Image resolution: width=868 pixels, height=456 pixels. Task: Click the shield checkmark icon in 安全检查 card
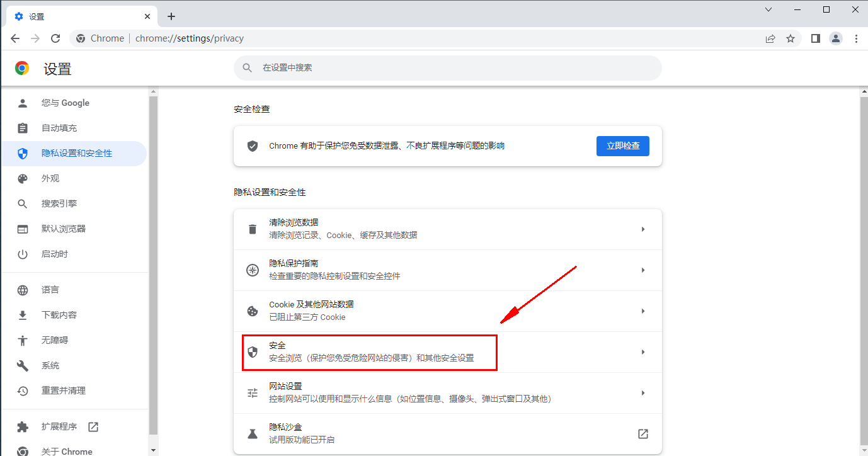coord(253,146)
